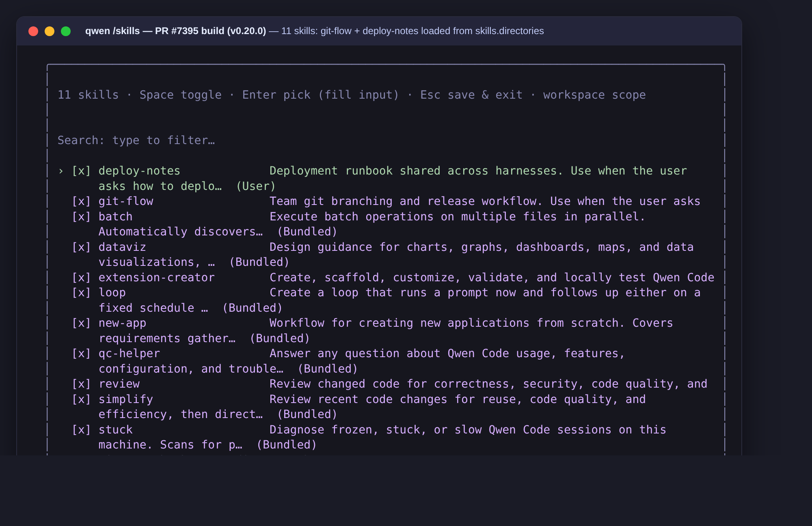Toggle the simplify skill checkbox
This screenshot has width=812, height=526.
[81, 399]
